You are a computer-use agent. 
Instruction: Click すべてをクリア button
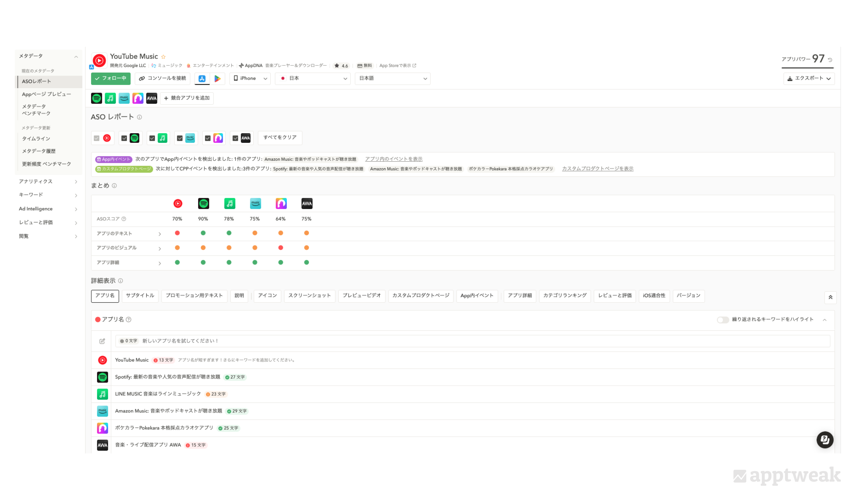tap(280, 138)
